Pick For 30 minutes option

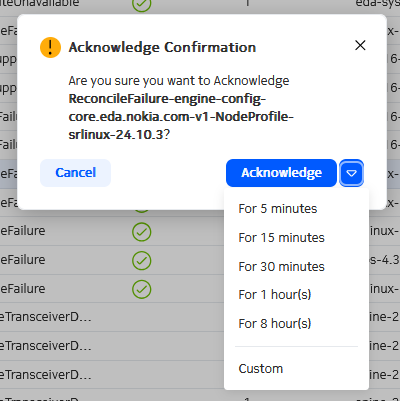click(x=281, y=267)
